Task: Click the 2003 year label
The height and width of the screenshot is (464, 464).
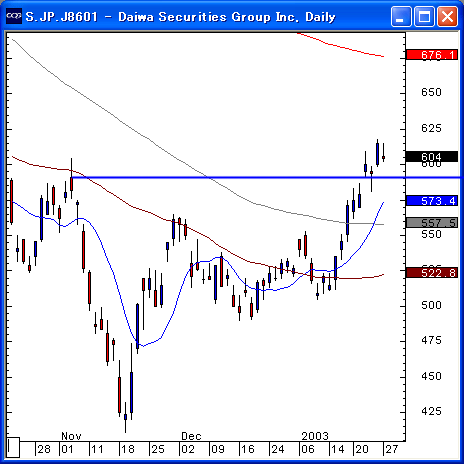Action: 315,436
